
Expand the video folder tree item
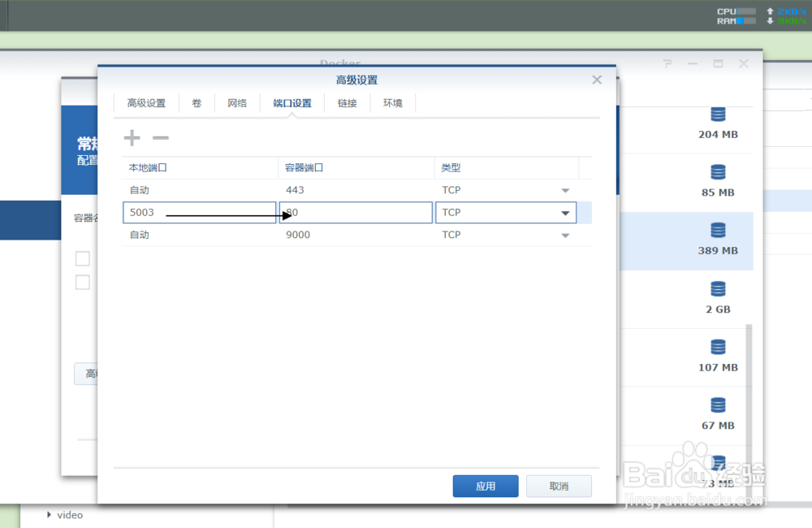tap(50, 514)
